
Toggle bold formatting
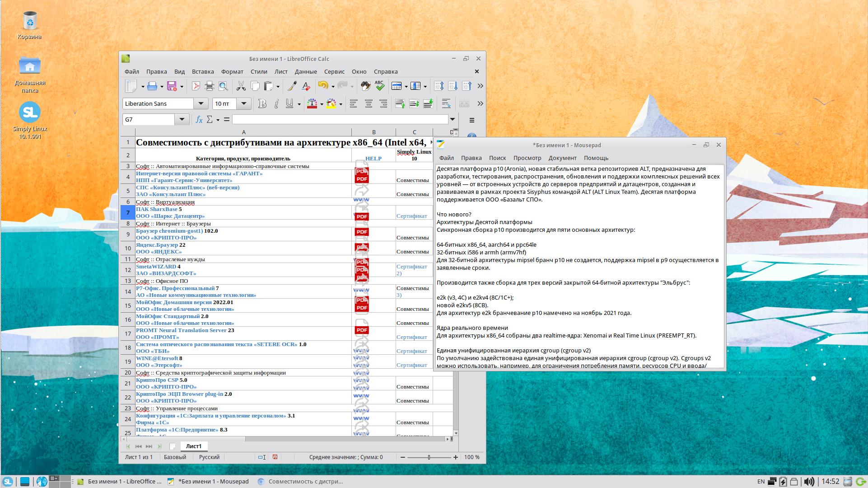pos(262,104)
